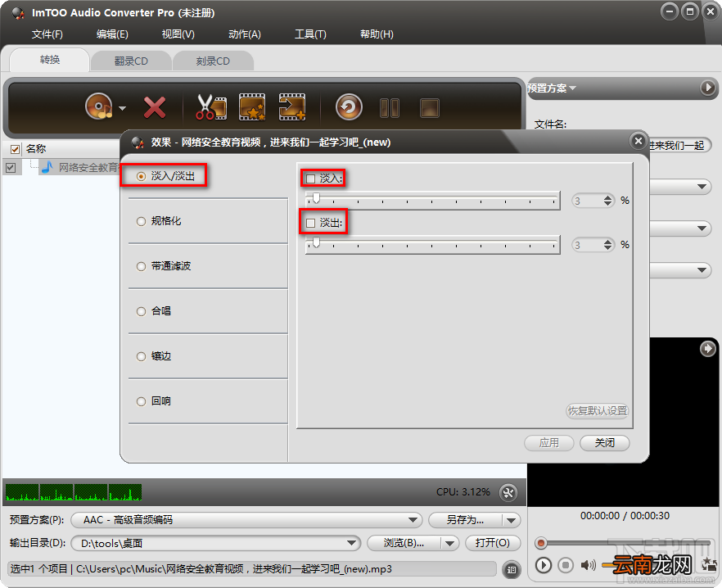Select the 镶边 radio option
Viewport: 722px width, 588px height.
(x=141, y=357)
